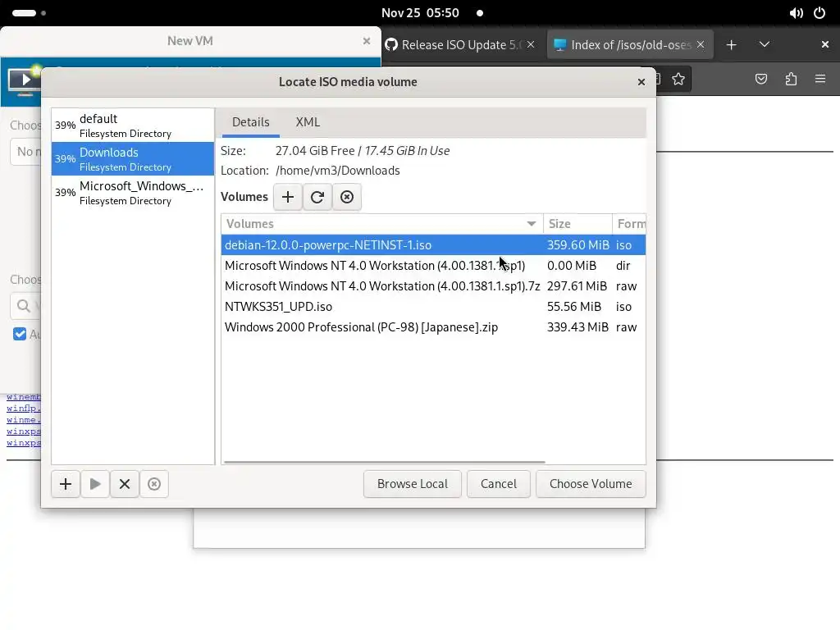Screen dimensions: 840x630
Task: Select the default storage pool
Action: click(x=133, y=126)
